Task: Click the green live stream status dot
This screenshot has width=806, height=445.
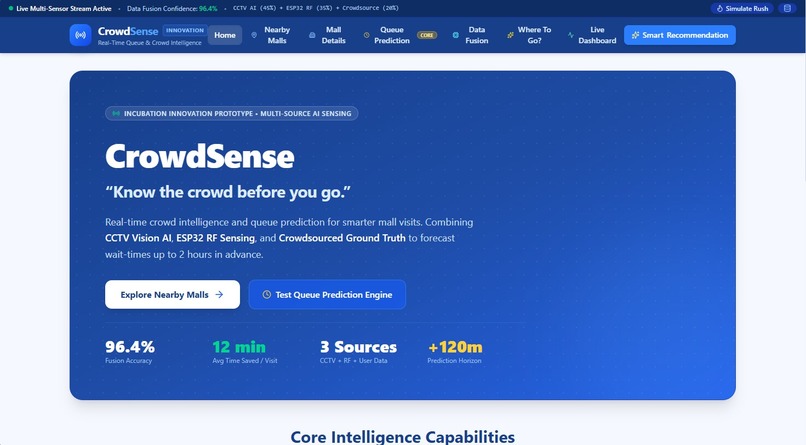Action: coord(11,8)
